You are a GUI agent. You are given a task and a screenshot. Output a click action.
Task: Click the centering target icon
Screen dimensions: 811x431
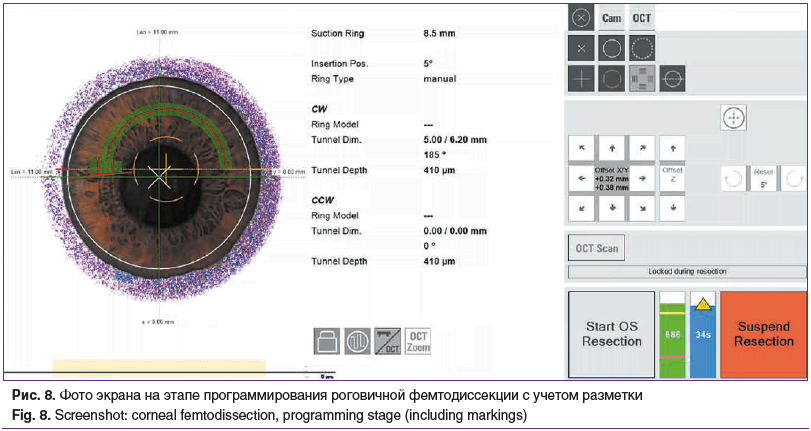point(735,117)
